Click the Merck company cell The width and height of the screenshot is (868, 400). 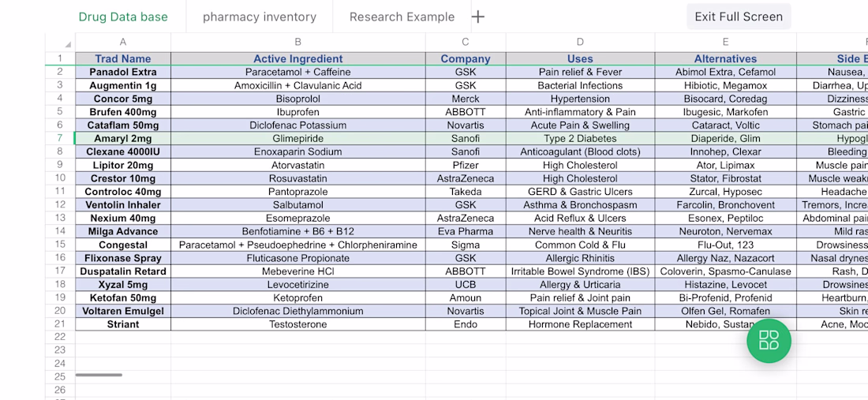465,99
